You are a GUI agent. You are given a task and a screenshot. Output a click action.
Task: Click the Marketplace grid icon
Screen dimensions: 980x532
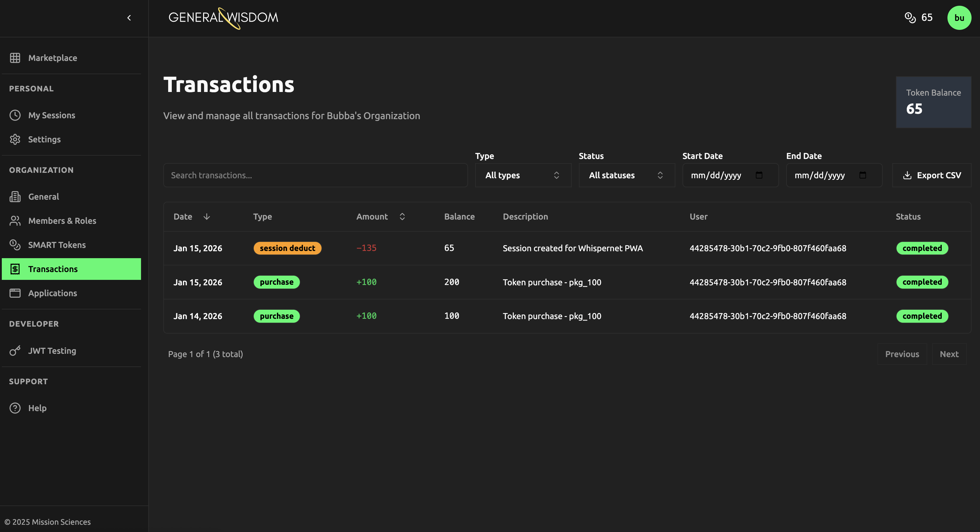(x=15, y=58)
